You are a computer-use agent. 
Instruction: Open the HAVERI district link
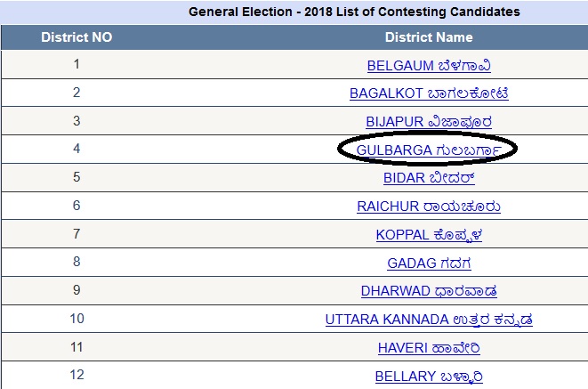tap(429, 348)
